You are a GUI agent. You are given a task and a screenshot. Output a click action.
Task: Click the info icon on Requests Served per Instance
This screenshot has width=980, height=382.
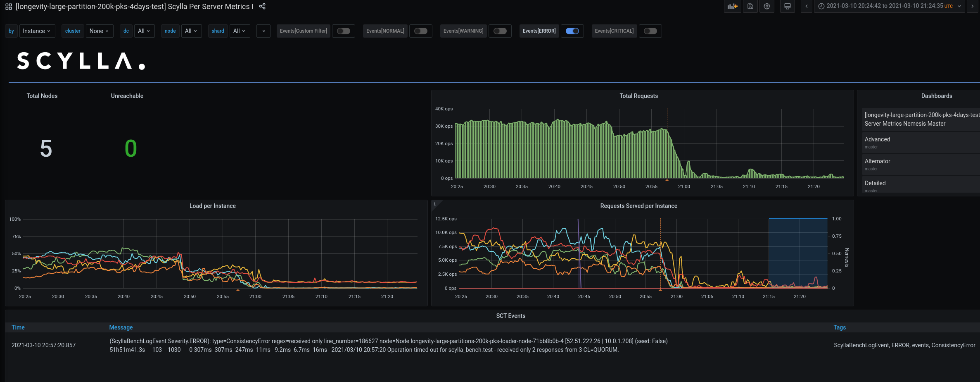click(434, 204)
